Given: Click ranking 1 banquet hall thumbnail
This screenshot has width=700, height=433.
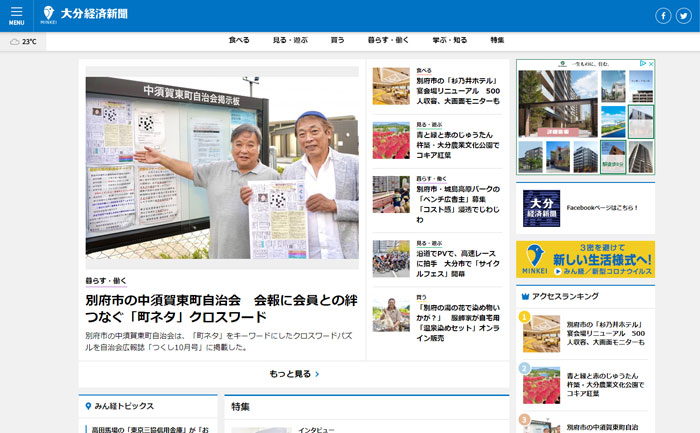Looking at the screenshot, I should coord(542,334).
